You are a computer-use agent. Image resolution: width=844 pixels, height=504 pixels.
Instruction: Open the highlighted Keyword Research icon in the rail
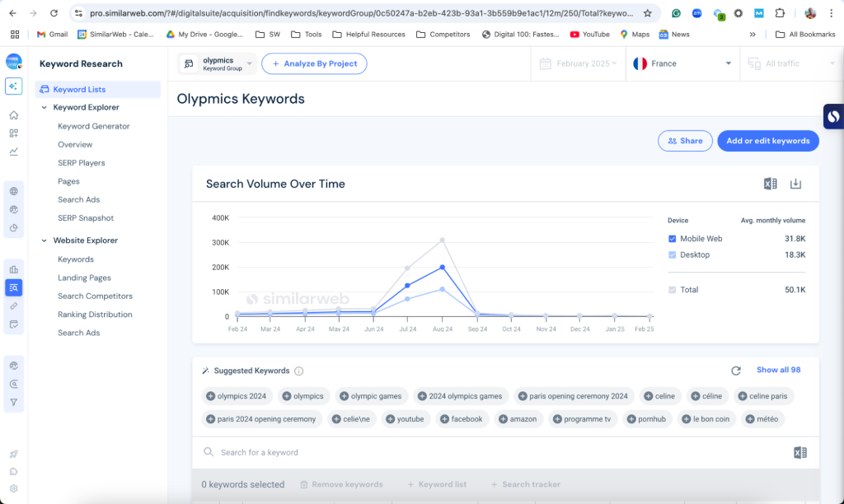13,287
